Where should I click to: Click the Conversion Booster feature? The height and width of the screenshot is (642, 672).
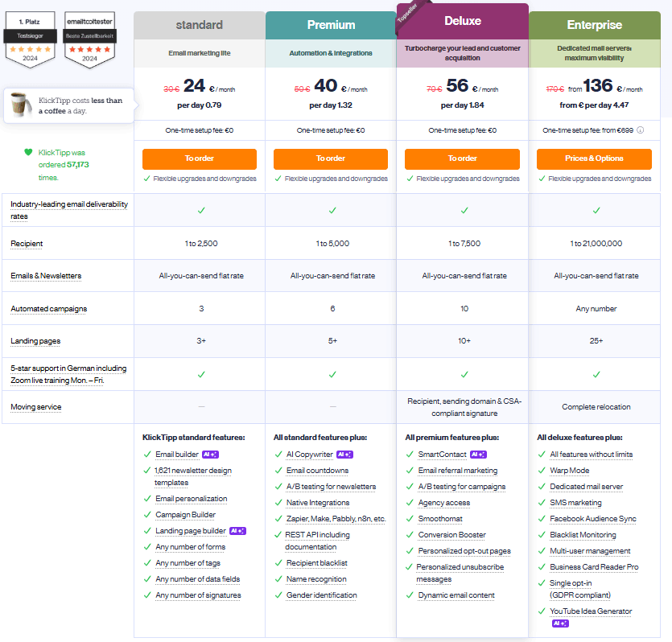(x=451, y=535)
